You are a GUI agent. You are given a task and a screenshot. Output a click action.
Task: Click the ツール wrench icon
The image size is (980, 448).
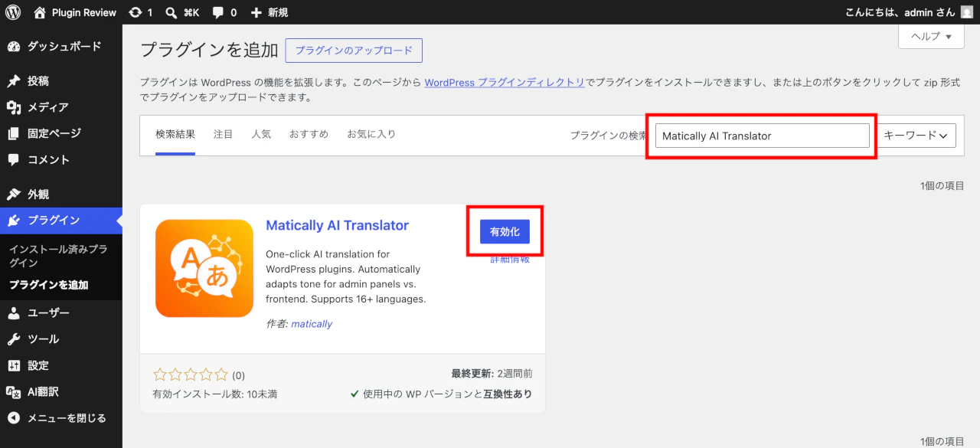(14, 339)
